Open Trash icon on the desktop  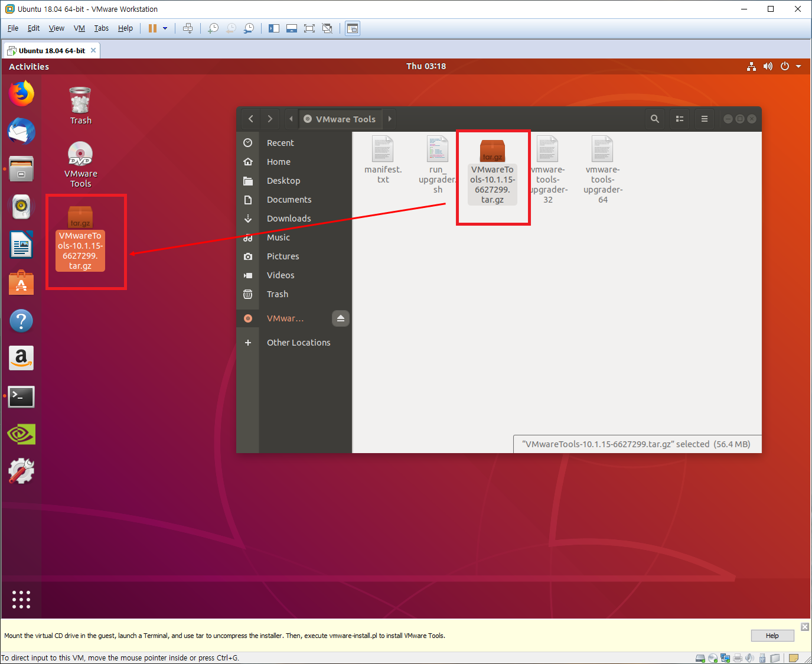point(80,106)
